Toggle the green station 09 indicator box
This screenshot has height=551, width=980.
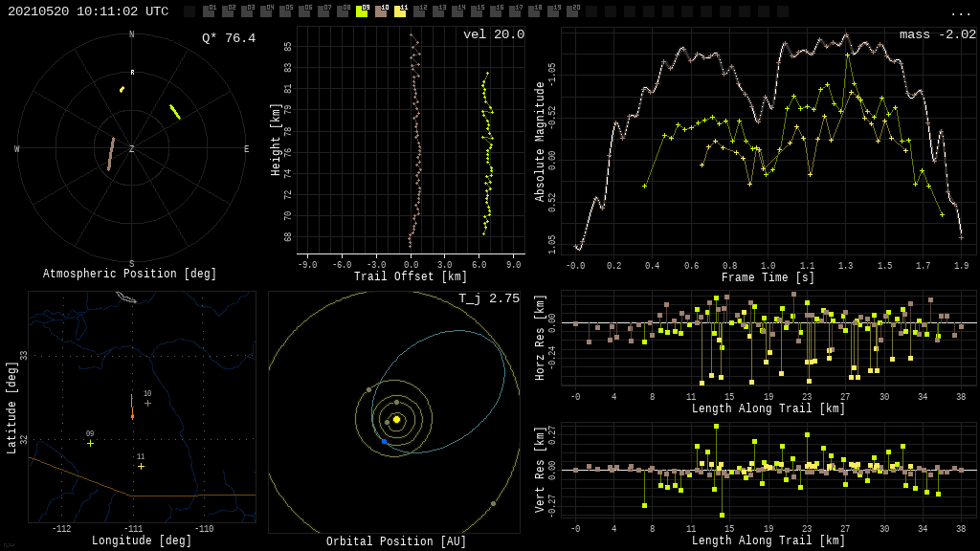(x=362, y=11)
